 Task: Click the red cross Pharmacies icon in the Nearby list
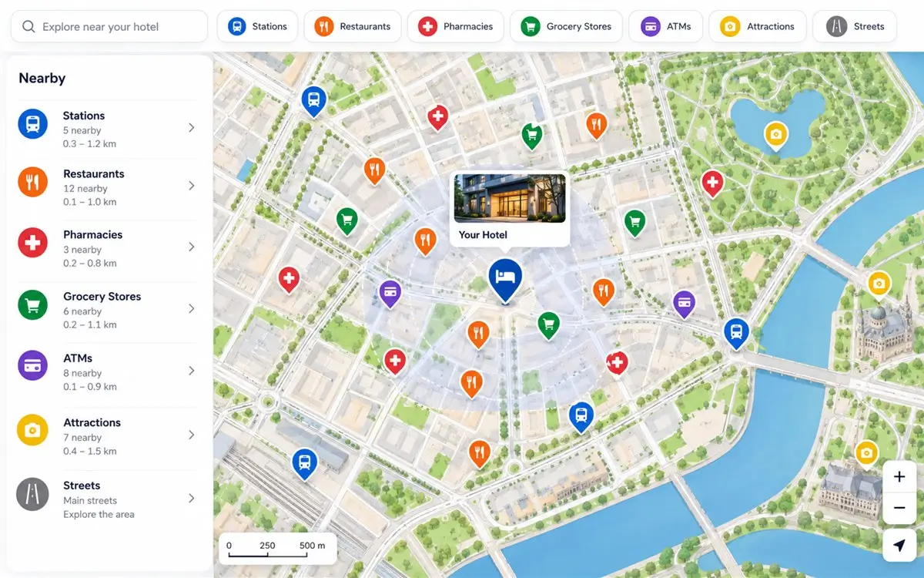[32, 243]
